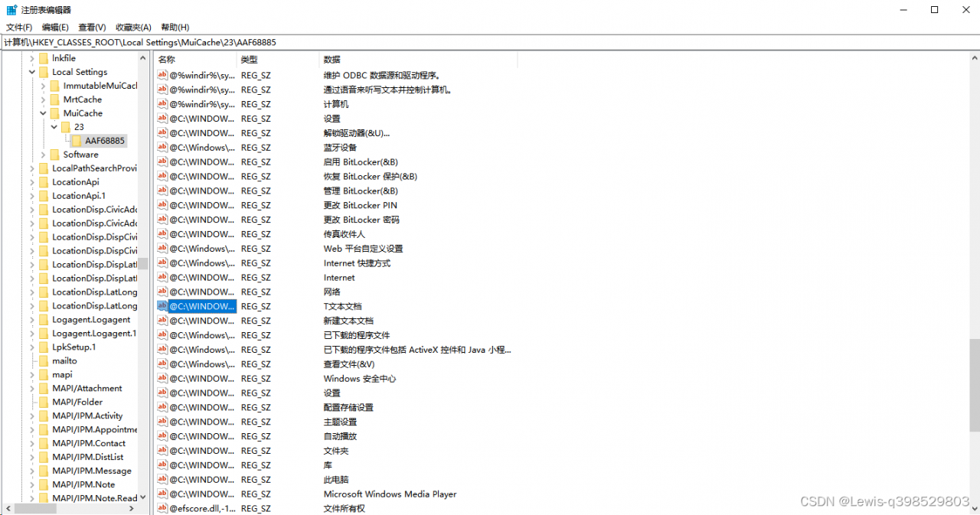The width and height of the screenshot is (980, 515).
Task: Select the LocationApi tree item
Action: point(76,182)
